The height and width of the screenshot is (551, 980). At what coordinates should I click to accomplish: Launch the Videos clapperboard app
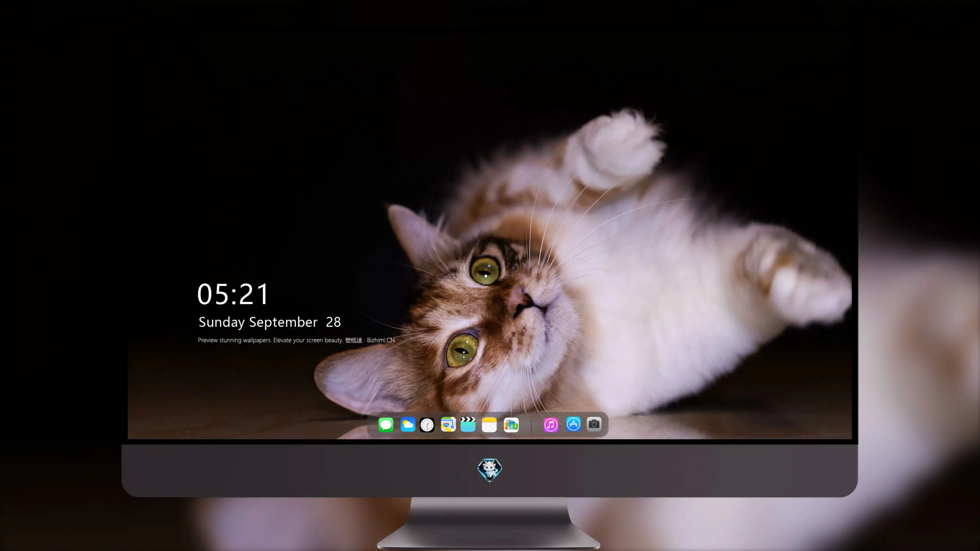[x=468, y=424]
